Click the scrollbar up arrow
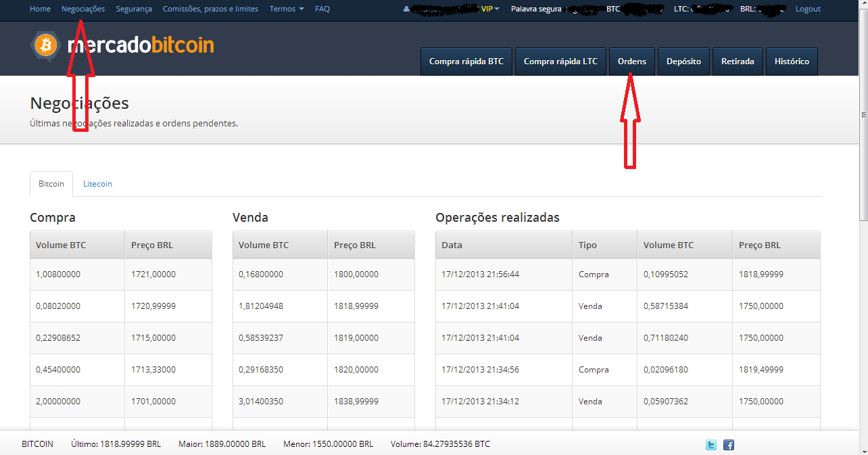The height and width of the screenshot is (455, 868). coord(863,5)
